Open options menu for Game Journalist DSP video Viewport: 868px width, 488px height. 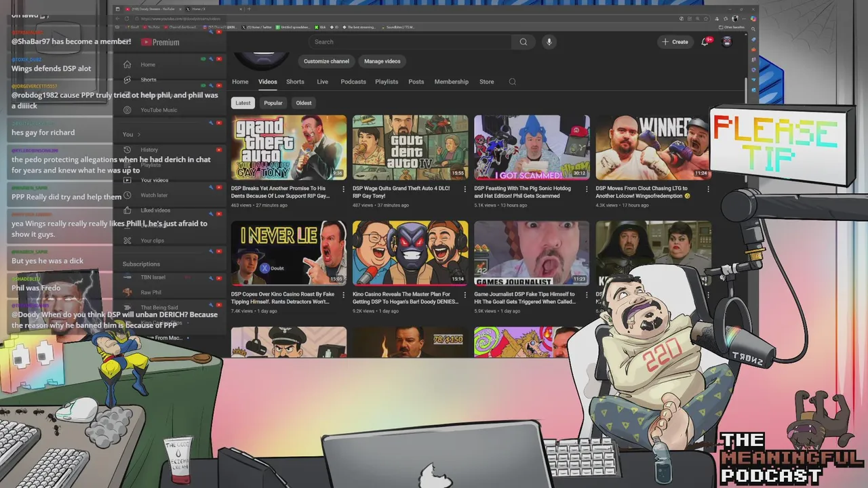[x=587, y=295]
